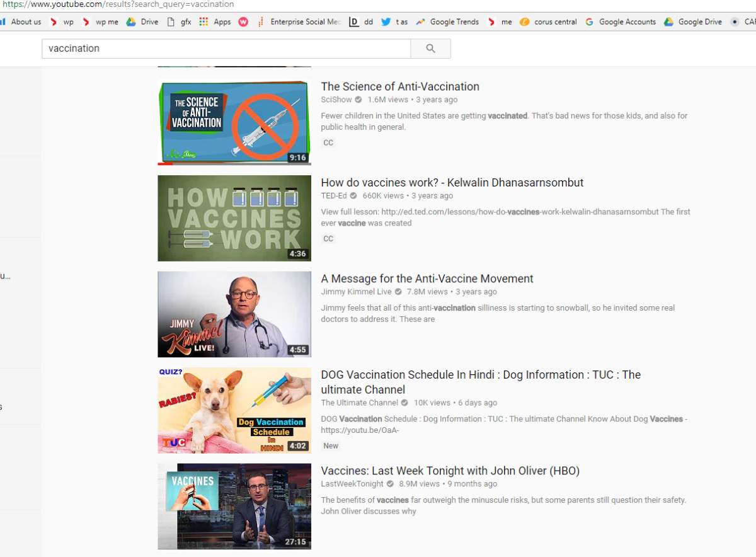Open 'A Message for the Anti-Vaccine Movement'
This screenshot has width=756, height=557.
click(427, 278)
